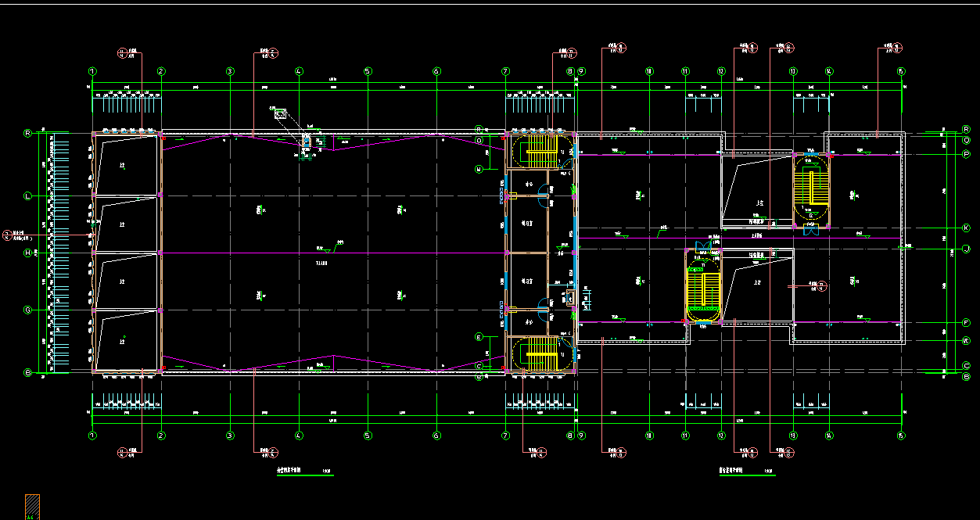The image size is (980, 520).
Task: Pick the grid bubble labeled P
Action: [x=966, y=155]
